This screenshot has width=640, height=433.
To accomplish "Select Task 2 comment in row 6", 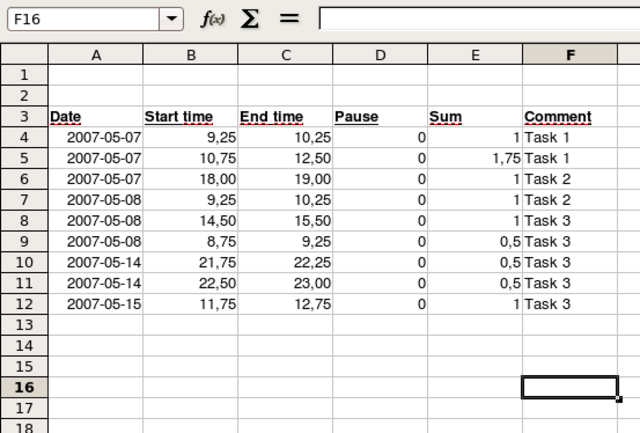I will [570, 179].
